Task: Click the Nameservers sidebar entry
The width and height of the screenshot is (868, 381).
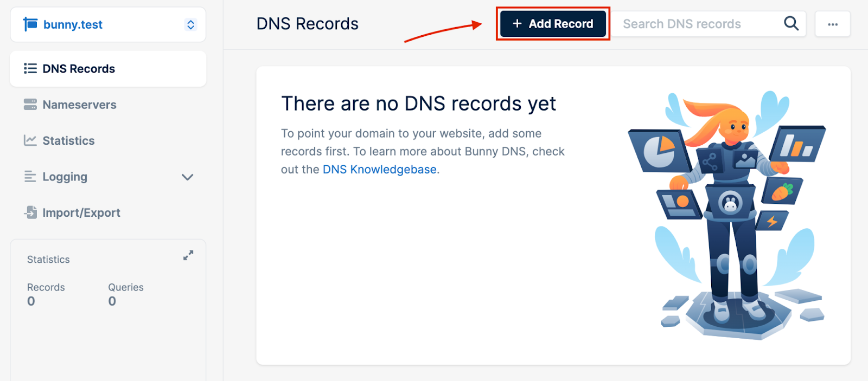Action: tap(80, 104)
